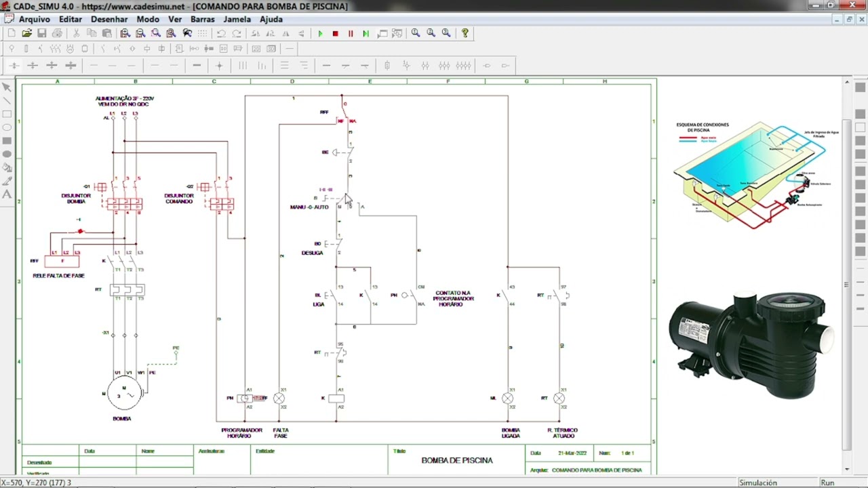Pause simulation with red pause icon
868x488 pixels.
[351, 33]
